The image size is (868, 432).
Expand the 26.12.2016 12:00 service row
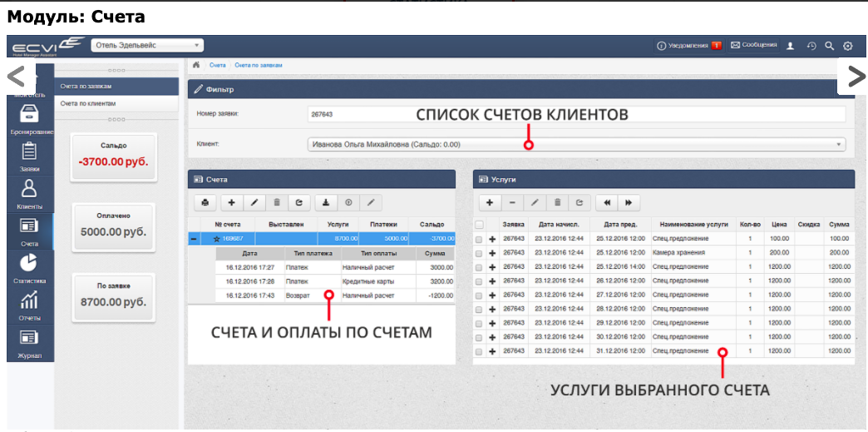tap(493, 281)
